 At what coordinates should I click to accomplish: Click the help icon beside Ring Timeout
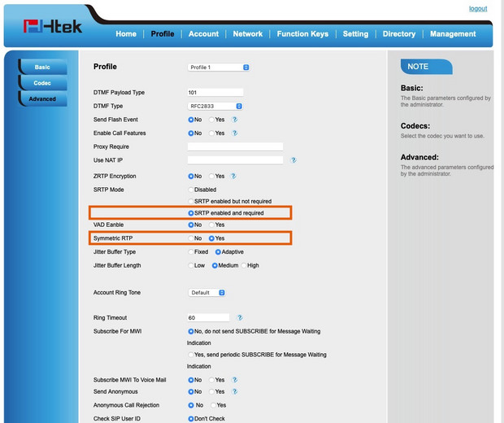(240, 318)
